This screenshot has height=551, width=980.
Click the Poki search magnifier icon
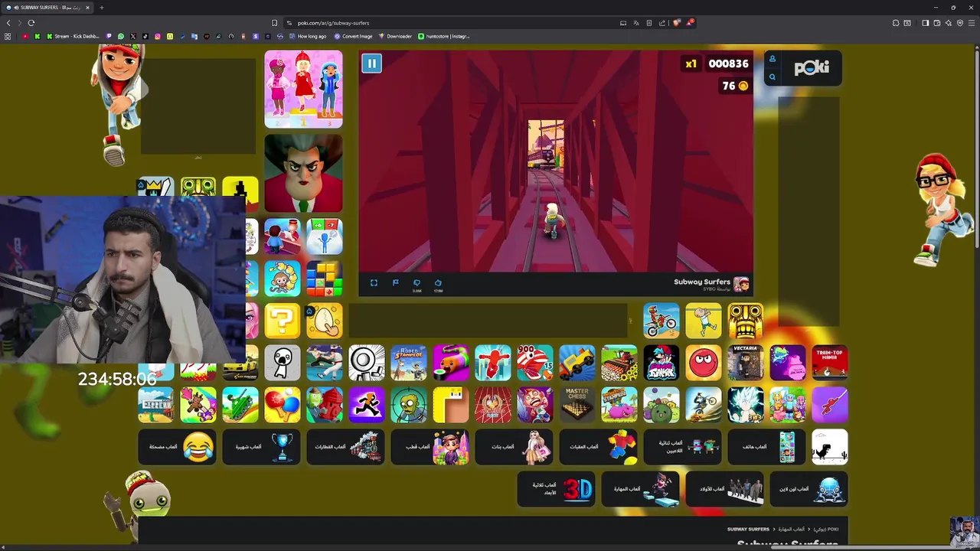click(772, 77)
